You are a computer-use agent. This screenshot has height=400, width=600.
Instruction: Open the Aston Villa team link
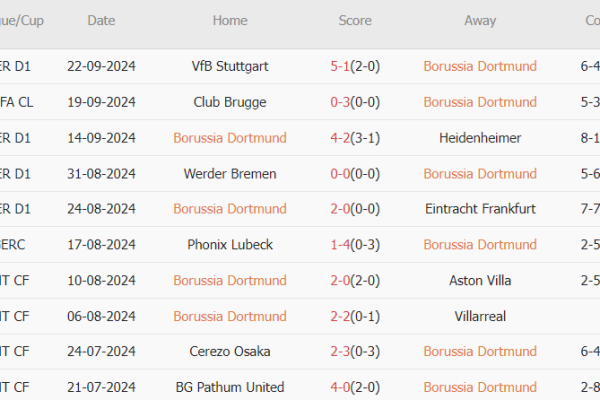[x=480, y=281]
